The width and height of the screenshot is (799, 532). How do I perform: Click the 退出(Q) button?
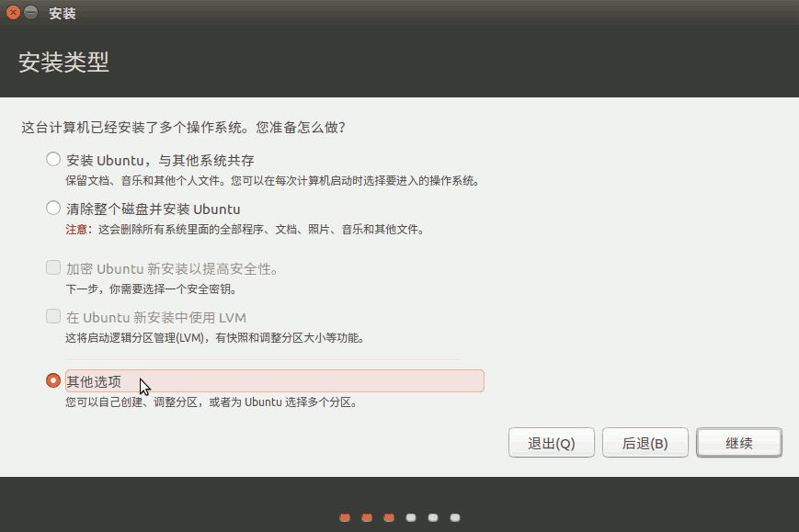(552, 443)
